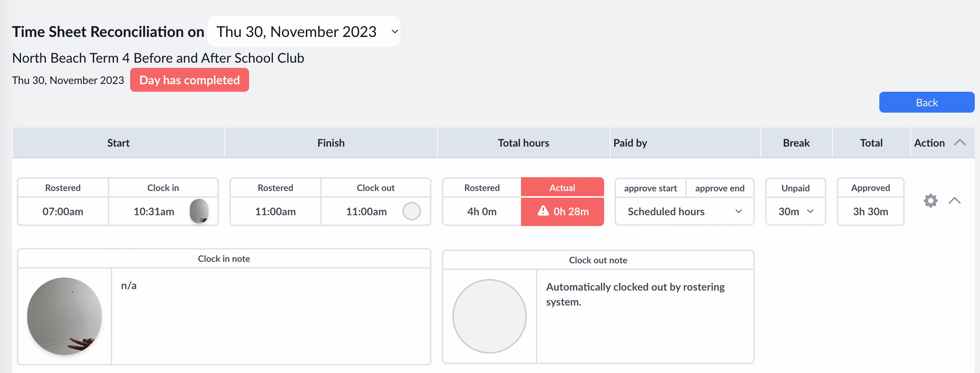Click the empty clock out photo circle
This screenshot has height=373, width=980.
point(411,211)
